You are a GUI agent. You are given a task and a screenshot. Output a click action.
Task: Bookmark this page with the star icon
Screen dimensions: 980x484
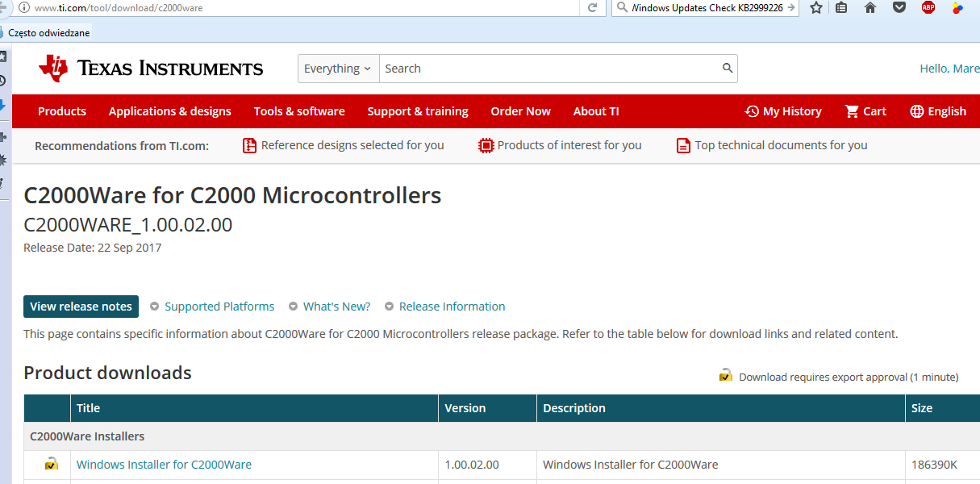coord(816,7)
